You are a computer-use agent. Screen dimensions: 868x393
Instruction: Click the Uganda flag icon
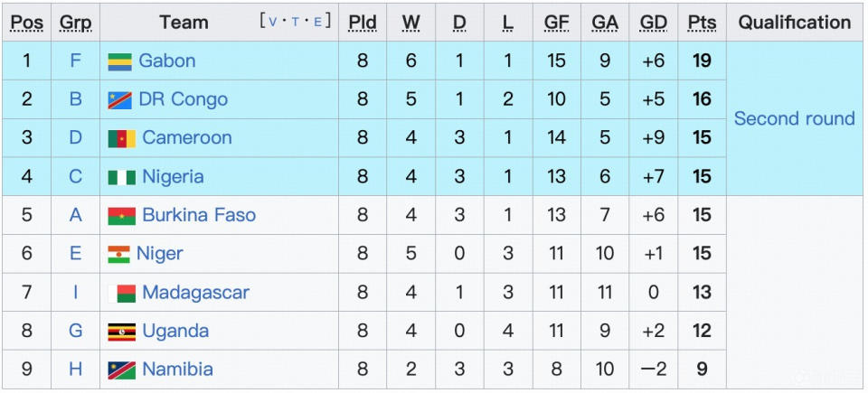(121, 332)
